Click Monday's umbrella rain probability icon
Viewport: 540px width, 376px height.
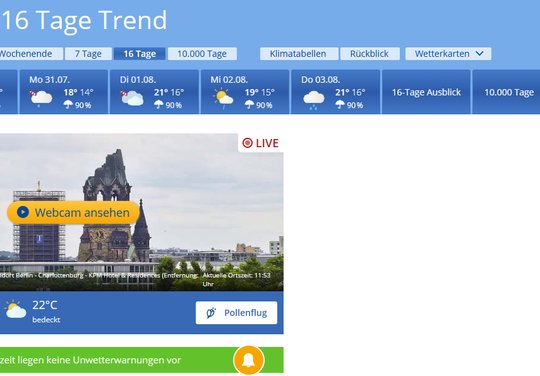click(68, 105)
